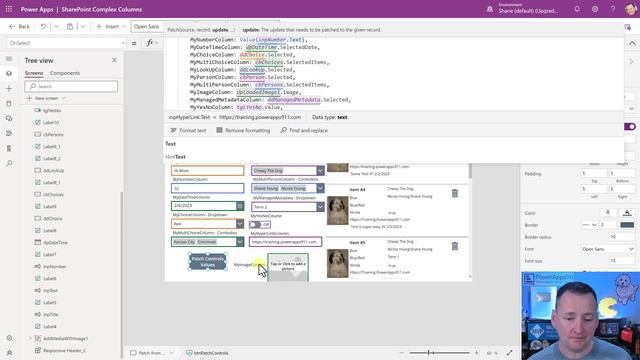Open the settings gear in header
The width and height of the screenshot is (640, 360).
(x=595, y=9)
